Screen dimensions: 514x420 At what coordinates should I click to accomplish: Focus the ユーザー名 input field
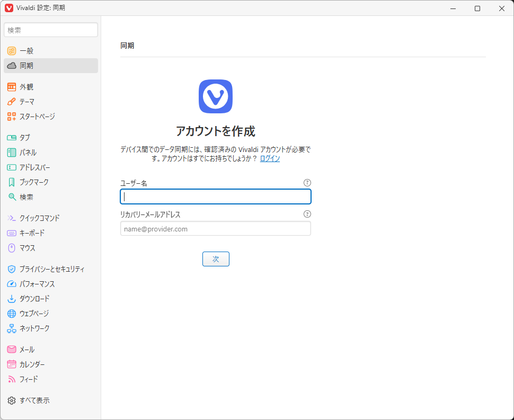coord(216,196)
